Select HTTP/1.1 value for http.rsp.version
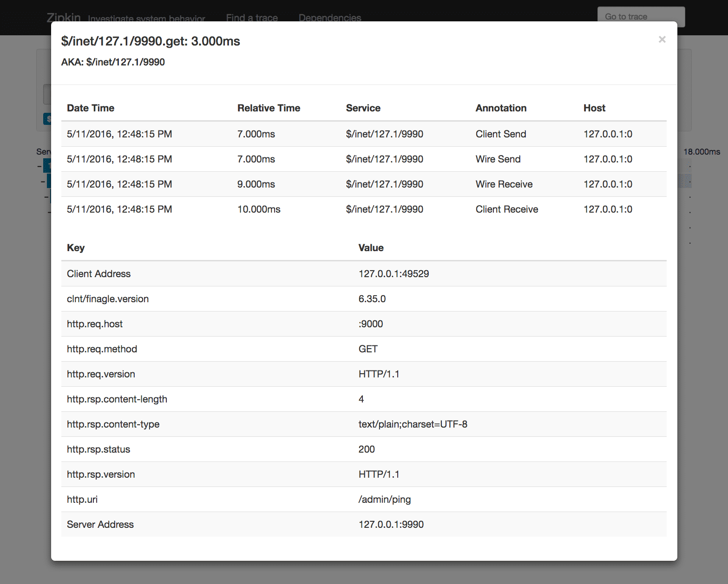The height and width of the screenshot is (584, 728). [379, 474]
